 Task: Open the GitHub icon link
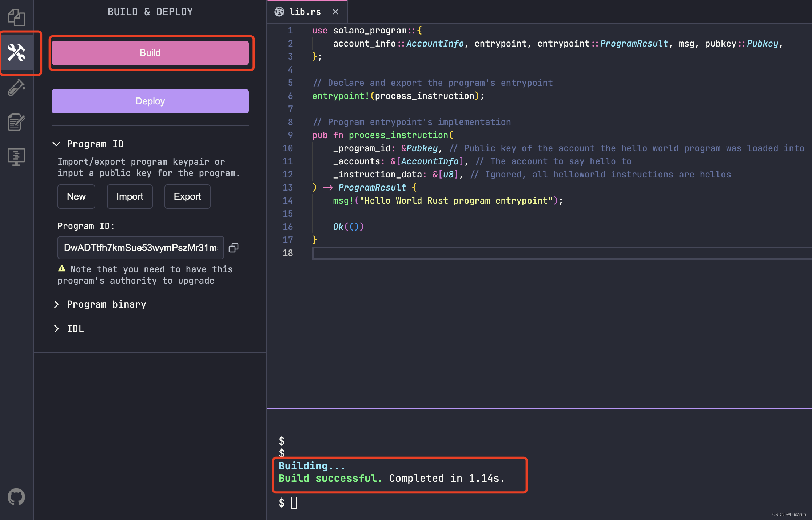click(16, 497)
